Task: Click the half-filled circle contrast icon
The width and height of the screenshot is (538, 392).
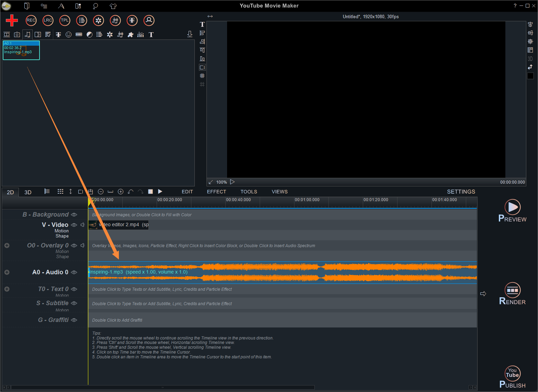Action: [x=90, y=34]
